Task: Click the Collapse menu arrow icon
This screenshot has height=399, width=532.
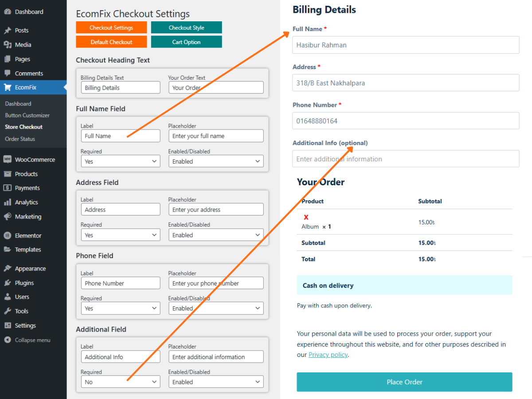Action: coord(8,340)
